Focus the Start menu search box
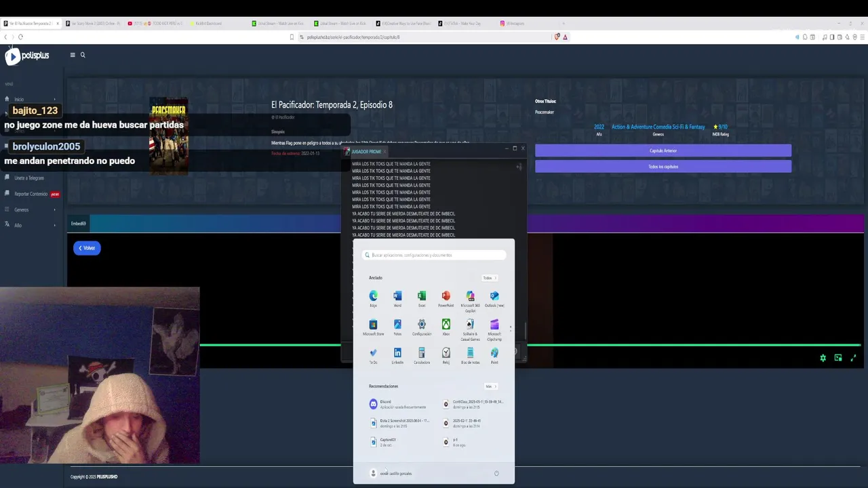This screenshot has width=868, height=488. tap(434, 255)
